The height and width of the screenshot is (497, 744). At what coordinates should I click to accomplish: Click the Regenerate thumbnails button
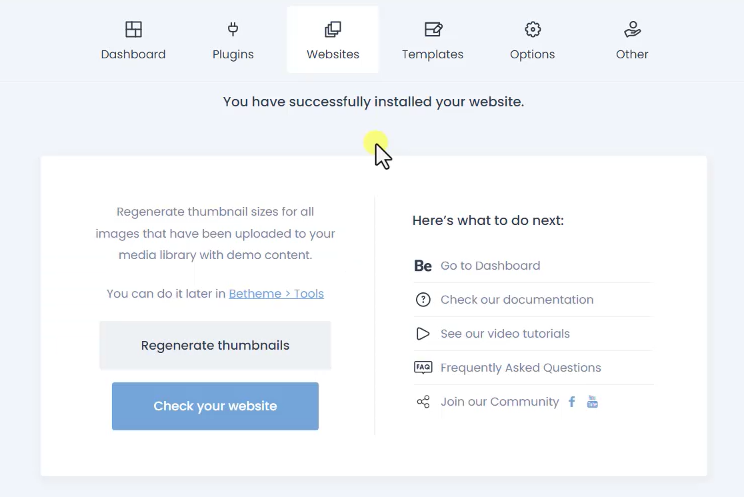pos(215,345)
